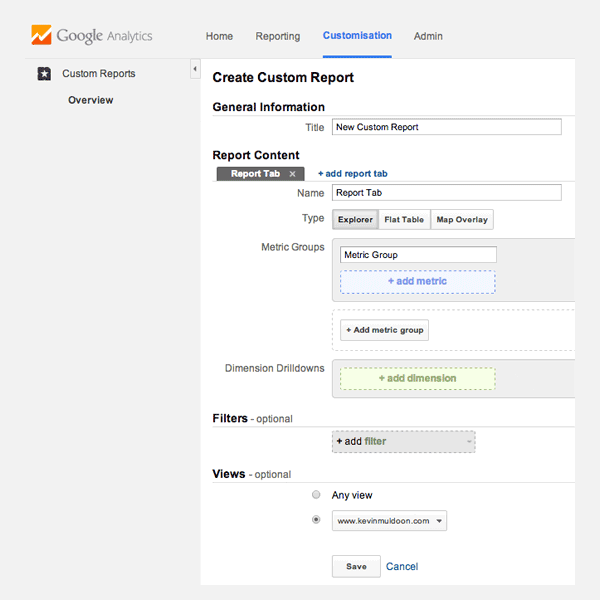Click the Any view label text
The height and width of the screenshot is (600, 600).
click(x=352, y=495)
